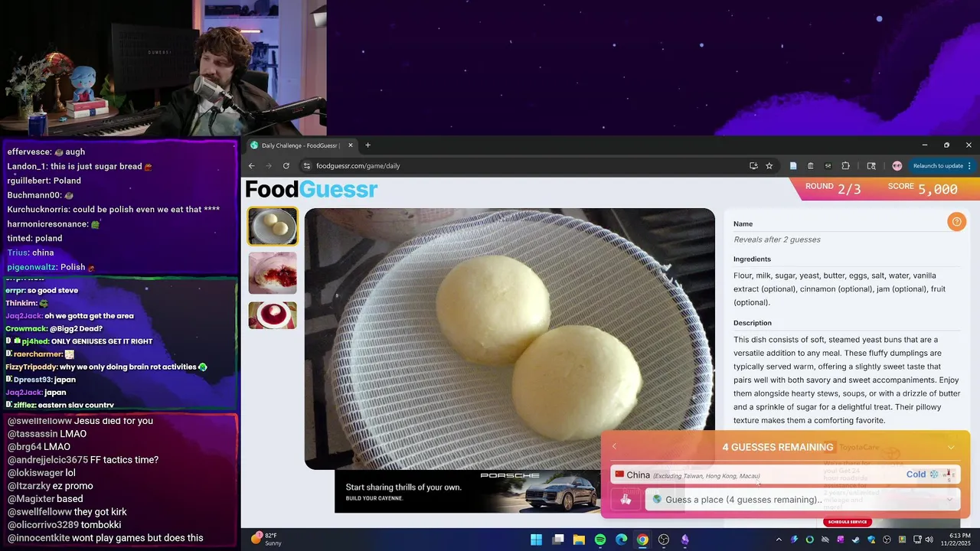The height and width of the screenshot is (551, 980).
Task: Open a new browser tab
Action: [x=367, y=145]
